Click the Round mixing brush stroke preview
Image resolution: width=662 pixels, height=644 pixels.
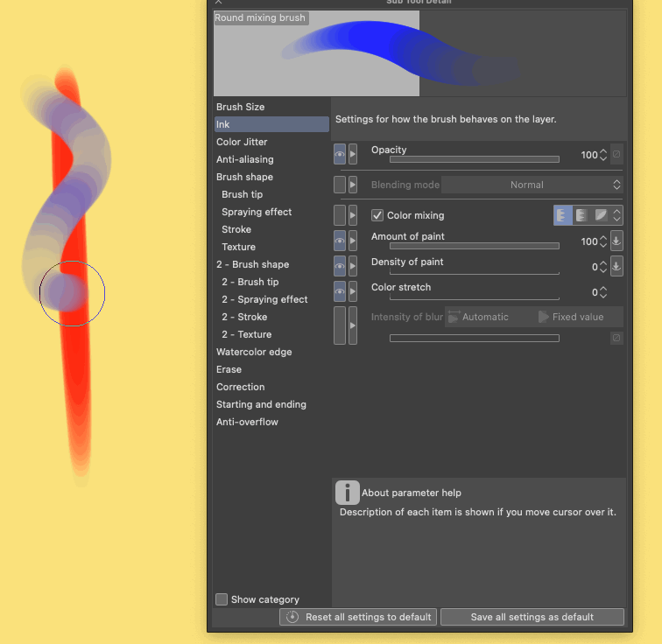[x=420, y=53]
